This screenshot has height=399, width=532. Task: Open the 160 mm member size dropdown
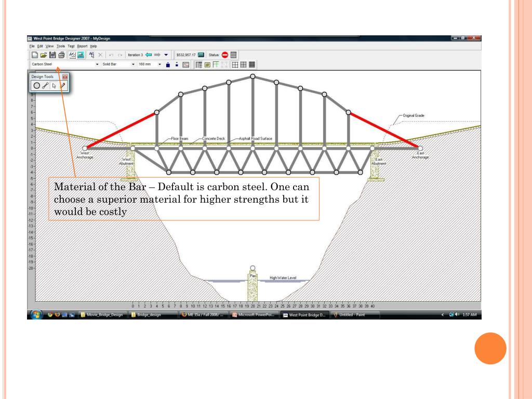(x=159, y=64)
